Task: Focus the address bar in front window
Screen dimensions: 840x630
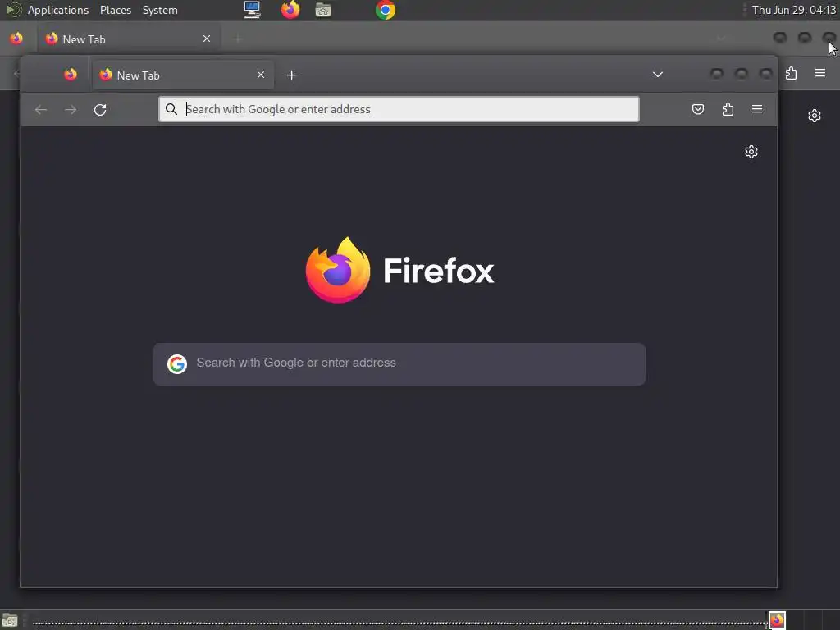Action: tap(399, 109)
